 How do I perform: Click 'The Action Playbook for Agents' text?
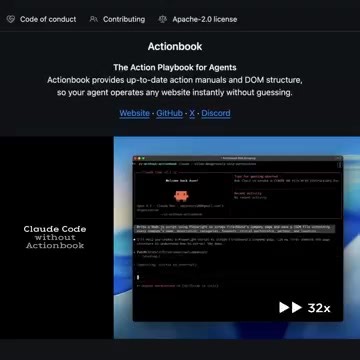coord(175,67)
